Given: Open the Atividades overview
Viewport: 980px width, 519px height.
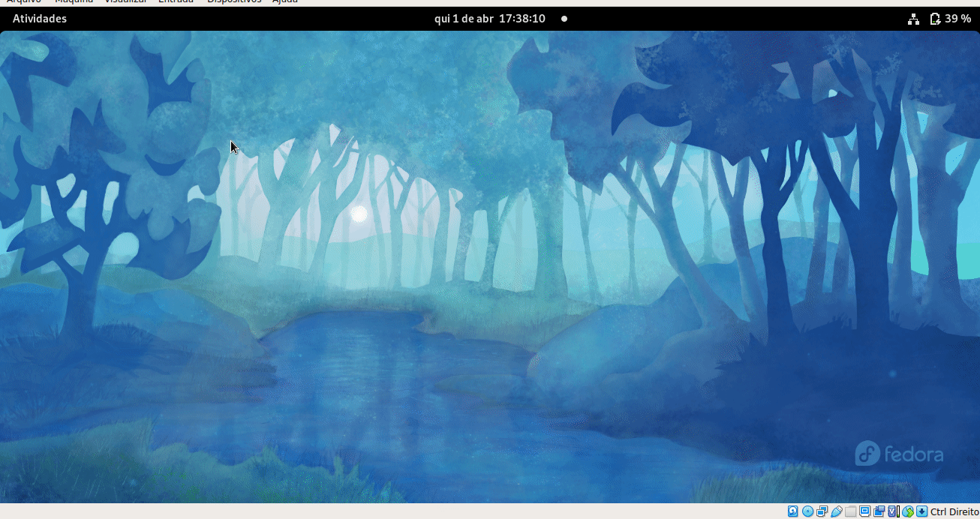Looking at the screenshot, I should click(x=40, y=19).
